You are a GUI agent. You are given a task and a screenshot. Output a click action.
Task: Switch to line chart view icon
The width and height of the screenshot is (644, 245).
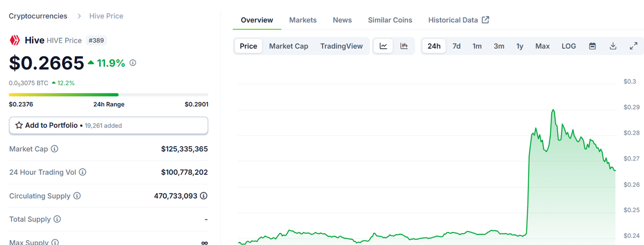point(383,46)
